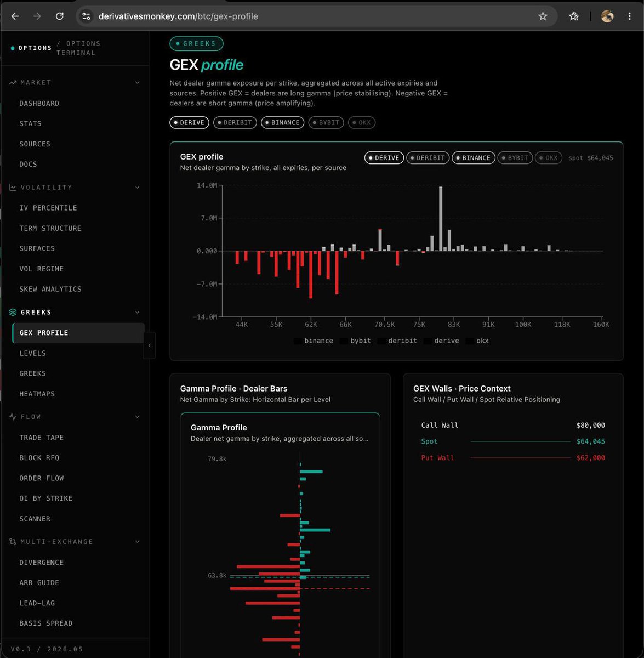This screenshot has height=658, width=644.
Task: Toggle BYBIT source inside GEX profile card
Action: [x=515, y=158]
